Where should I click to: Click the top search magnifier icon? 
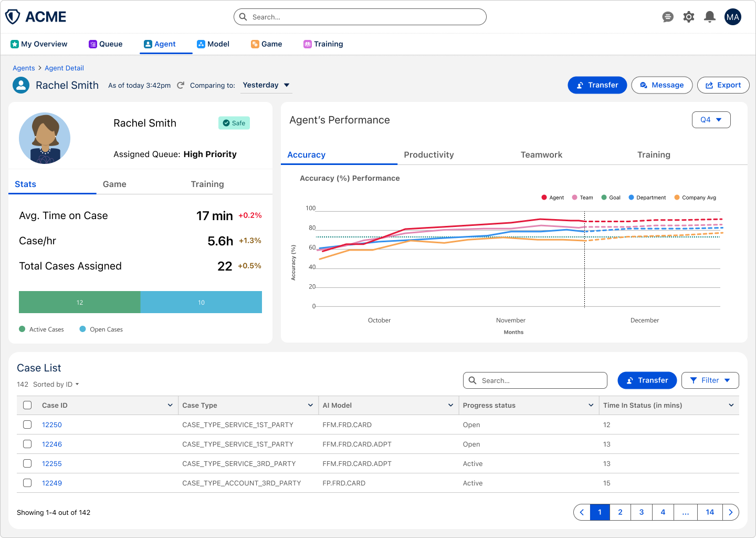(x=243, y=17)
